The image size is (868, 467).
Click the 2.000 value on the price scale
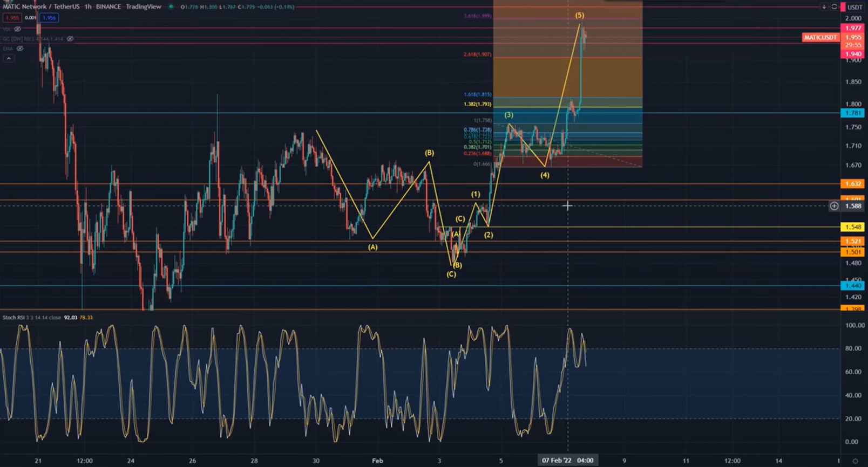coord(854,18)
